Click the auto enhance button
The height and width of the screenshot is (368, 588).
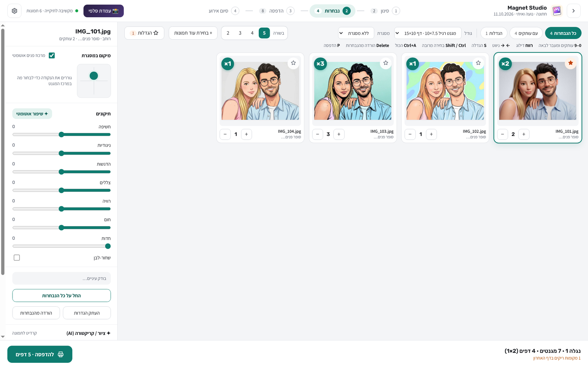(x=32, y=114)
